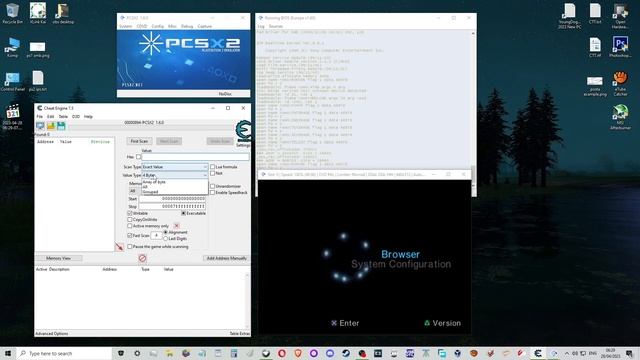Click red X next to Active memory only
Viewport: 640px width, 360px height.
click(x=176, y=226)
